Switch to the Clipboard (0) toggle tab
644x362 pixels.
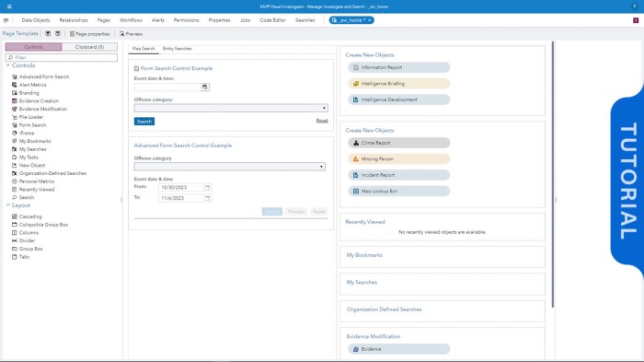(x=89, y=47)
